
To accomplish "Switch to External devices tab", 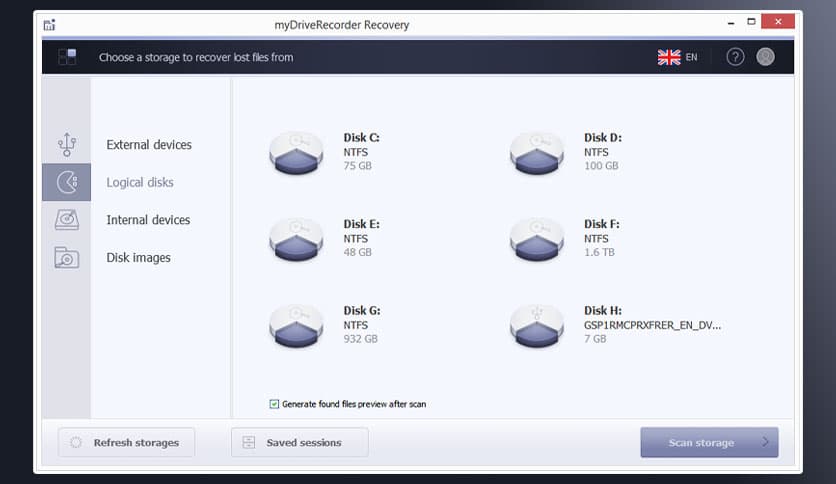I will [149, 144].
